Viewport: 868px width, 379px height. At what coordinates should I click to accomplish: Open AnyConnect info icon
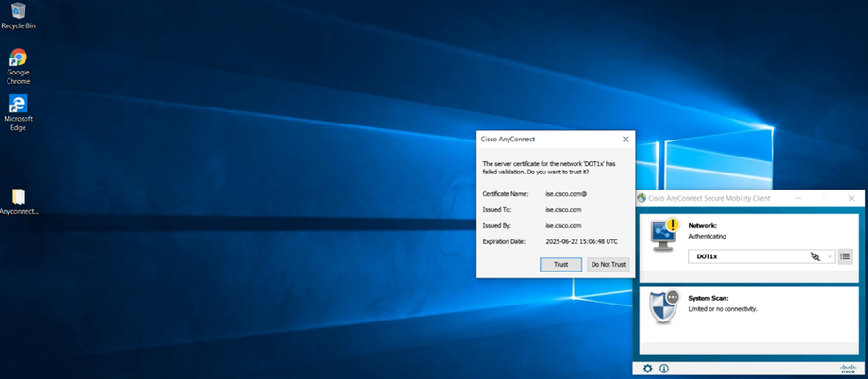point(664,369)
